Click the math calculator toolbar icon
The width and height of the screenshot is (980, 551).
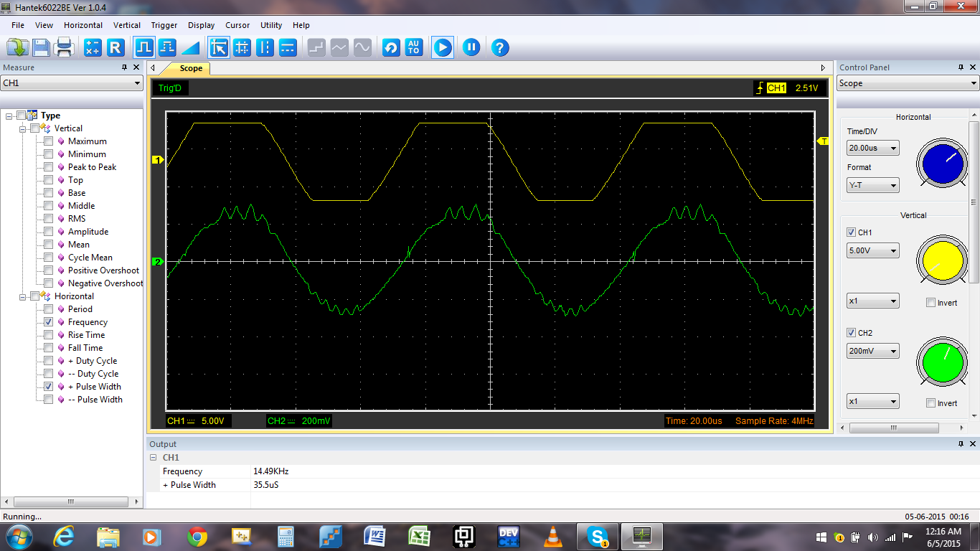[x=93, y=48]
